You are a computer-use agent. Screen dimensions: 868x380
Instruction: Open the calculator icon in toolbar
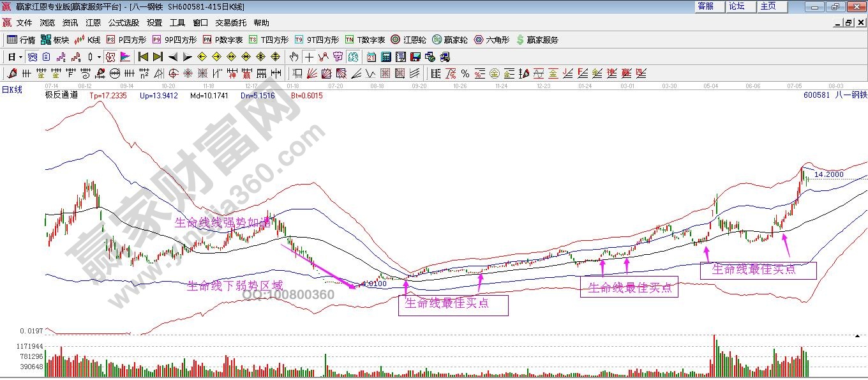pos(385,57)
